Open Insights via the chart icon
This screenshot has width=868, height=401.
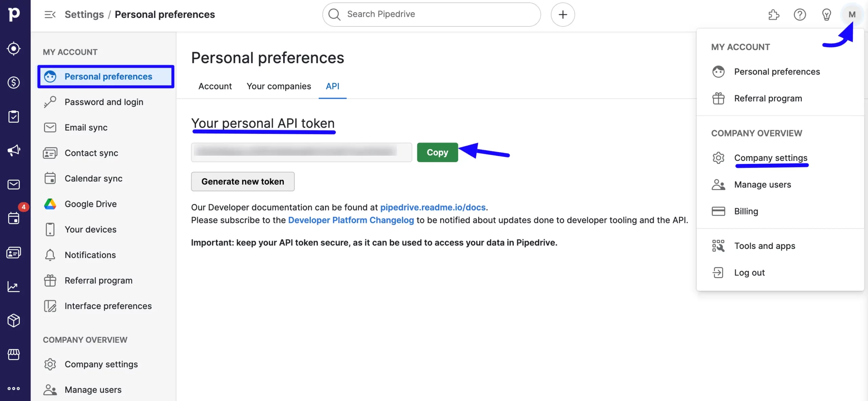14,286
